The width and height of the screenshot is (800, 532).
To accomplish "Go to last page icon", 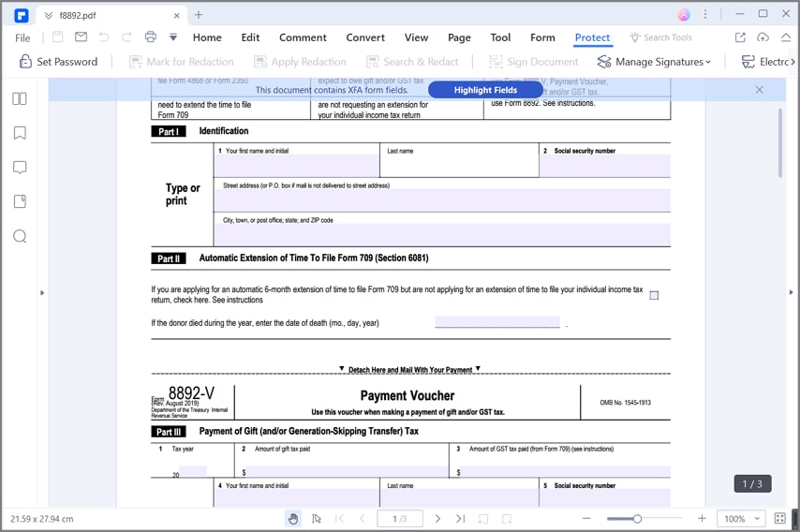I will 461,519.
